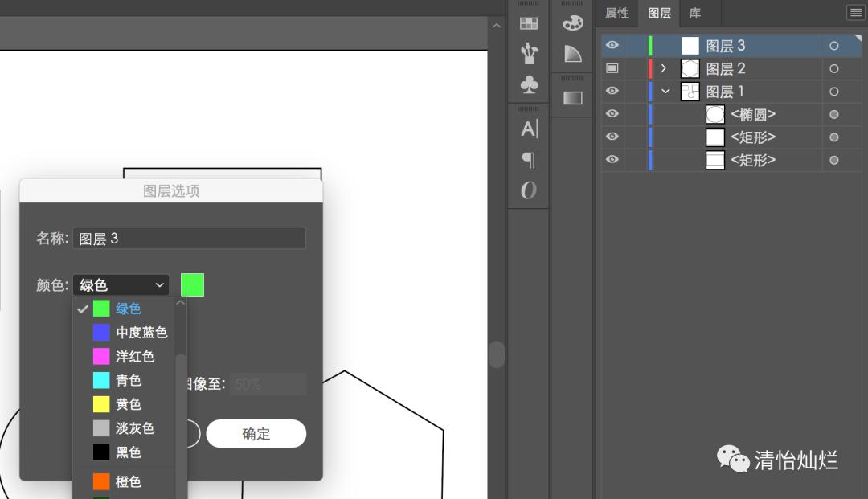Click the target circle for 图层 1
868x499 pixels.
833,92
